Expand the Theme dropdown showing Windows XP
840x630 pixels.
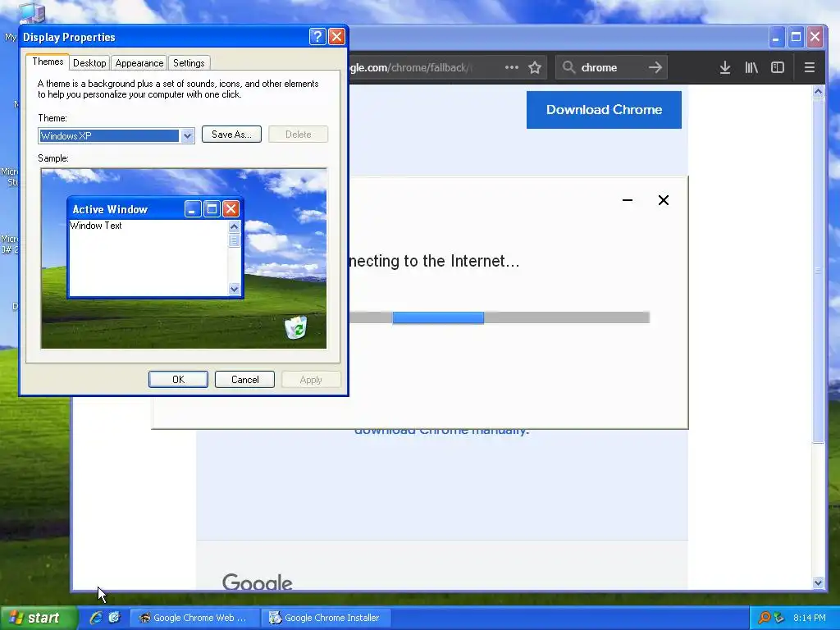coord(188,136)
